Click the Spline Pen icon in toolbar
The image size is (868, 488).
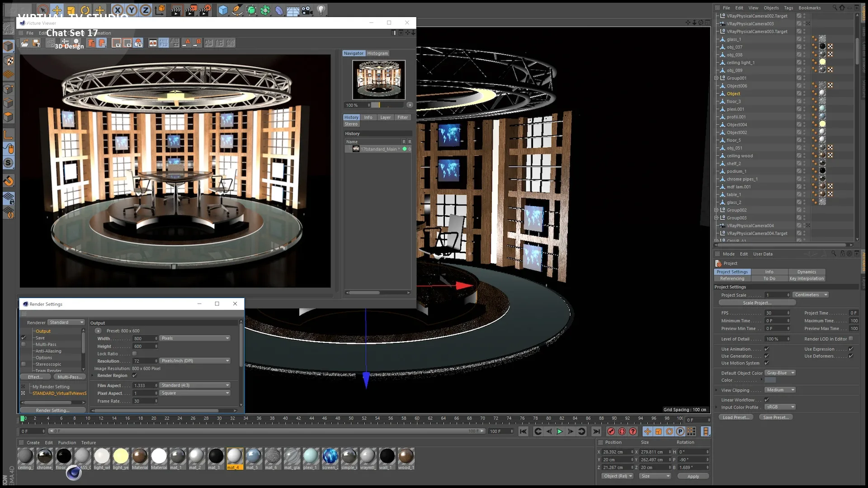pos(237,9)
